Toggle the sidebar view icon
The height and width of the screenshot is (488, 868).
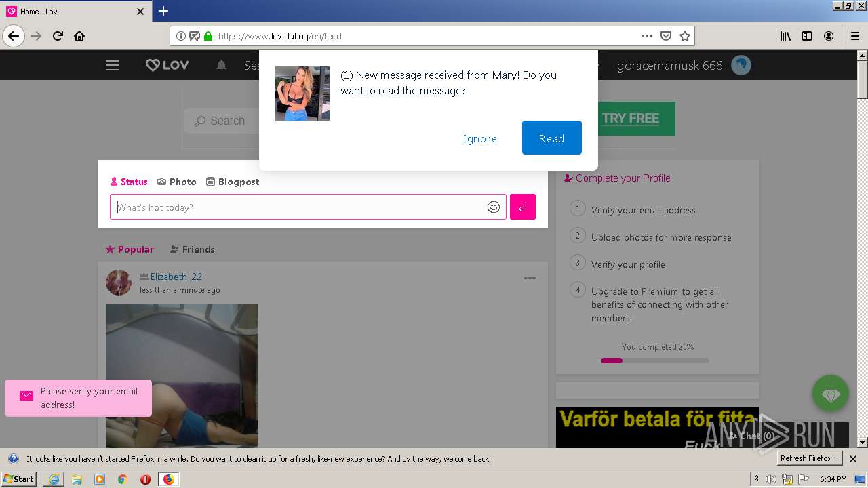(x=807, y=36)
